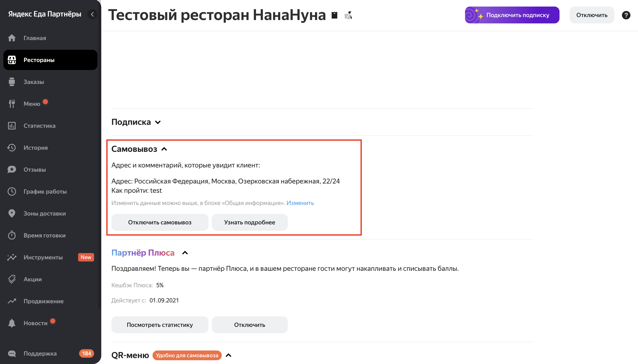Viewport: 638px width, 364px height.
Task: Click the stopwatch icon for Время готовки
Action: 12,235
